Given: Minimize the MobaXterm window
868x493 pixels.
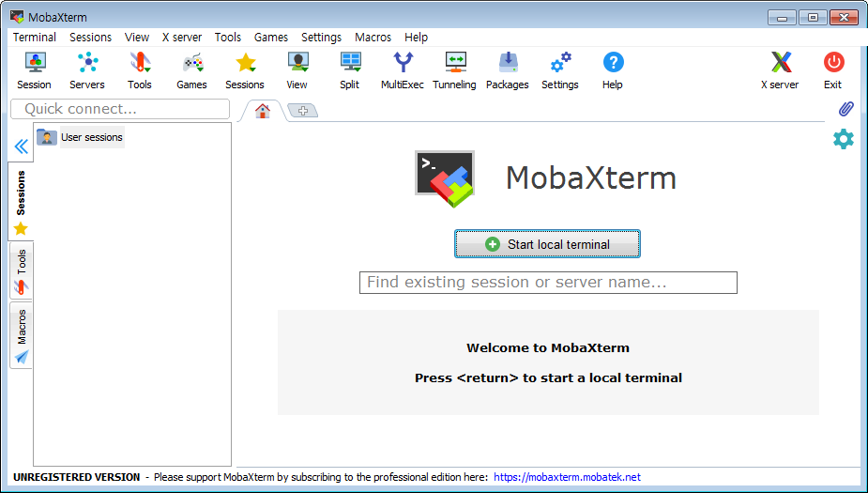Looking at the screenshot, I should (x=783, y=18).
